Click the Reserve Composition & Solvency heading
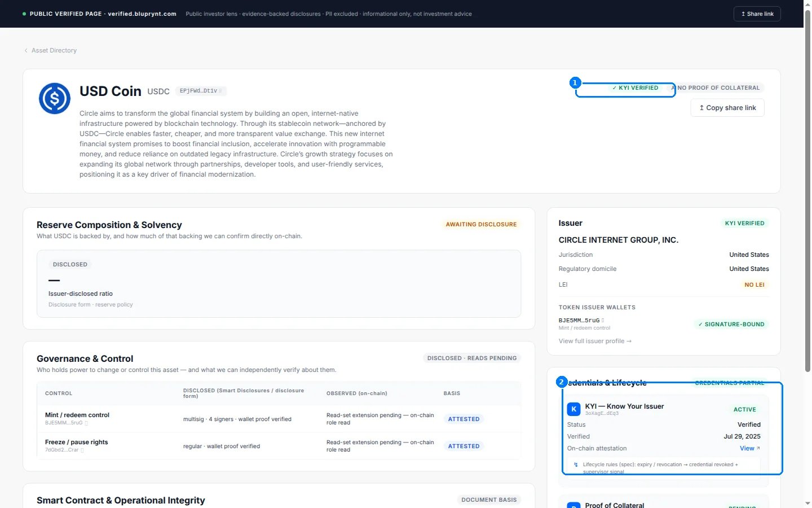This screenshot has height=508, width=812. pyautogui.click(x=109, y=225)
